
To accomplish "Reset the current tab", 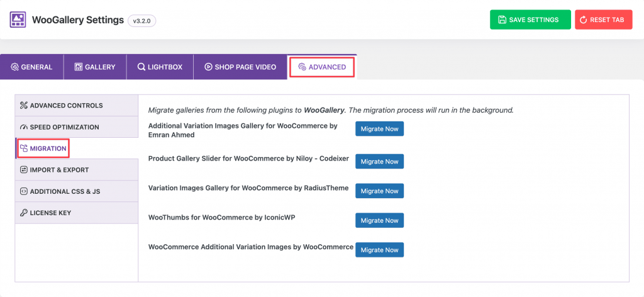I will click(603, 20).
